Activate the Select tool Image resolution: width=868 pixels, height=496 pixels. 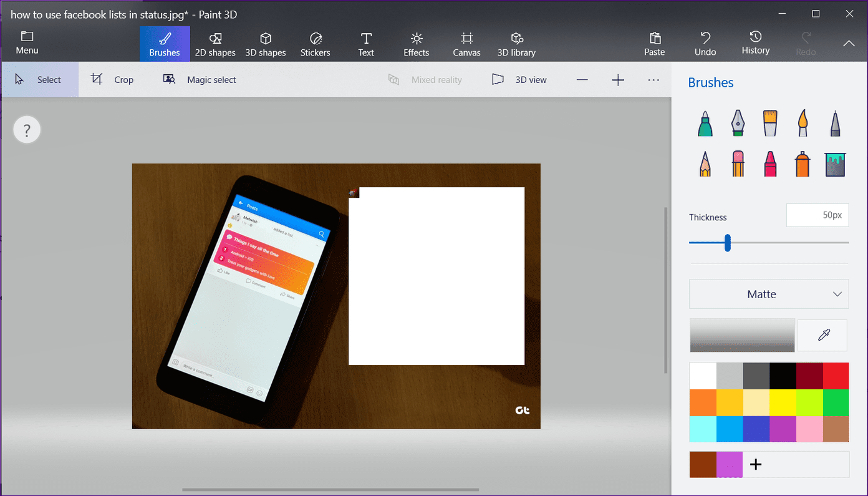[x=39, y=80]
